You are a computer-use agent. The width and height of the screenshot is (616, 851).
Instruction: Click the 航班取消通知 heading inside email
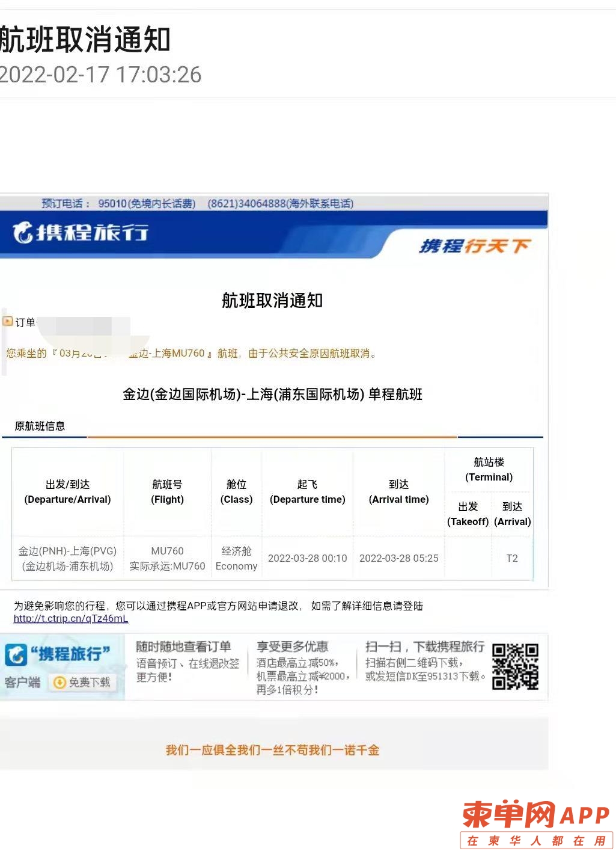[x=272, y=300]
